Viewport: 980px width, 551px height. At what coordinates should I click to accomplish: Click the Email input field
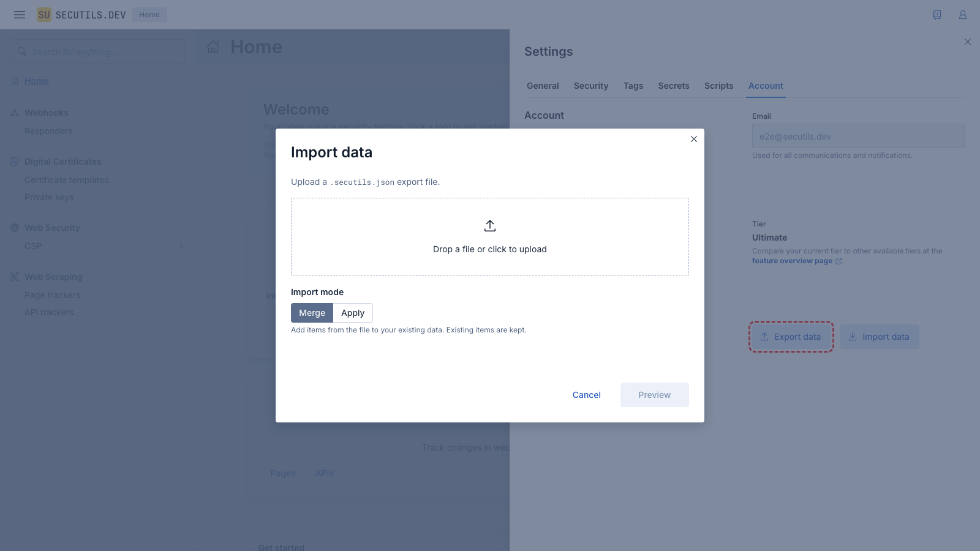[858, 137]
